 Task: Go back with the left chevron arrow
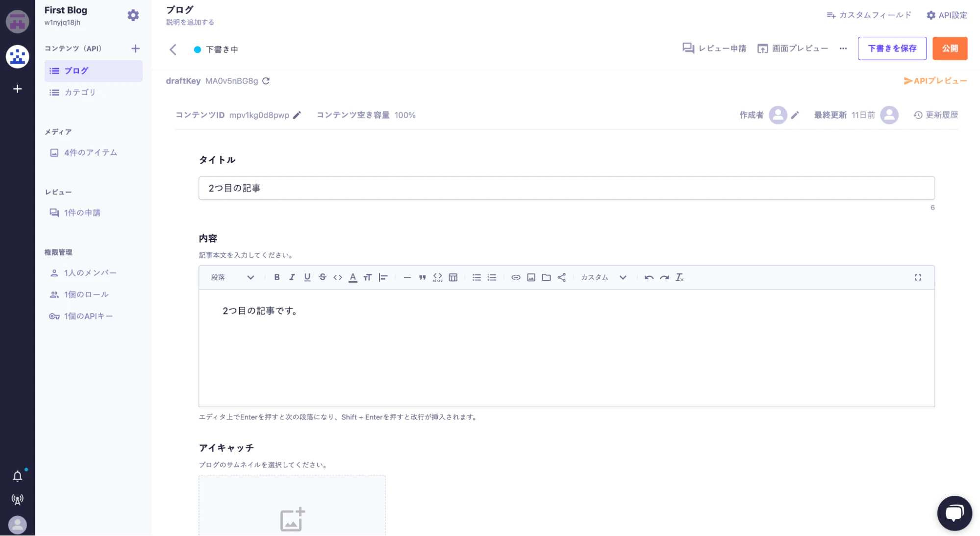coord(173,49)
